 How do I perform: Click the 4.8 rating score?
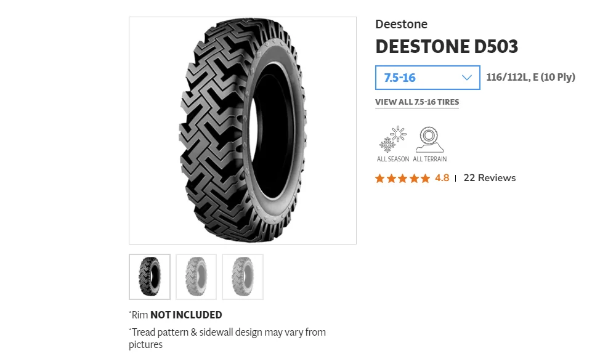(x=442, y=178)
